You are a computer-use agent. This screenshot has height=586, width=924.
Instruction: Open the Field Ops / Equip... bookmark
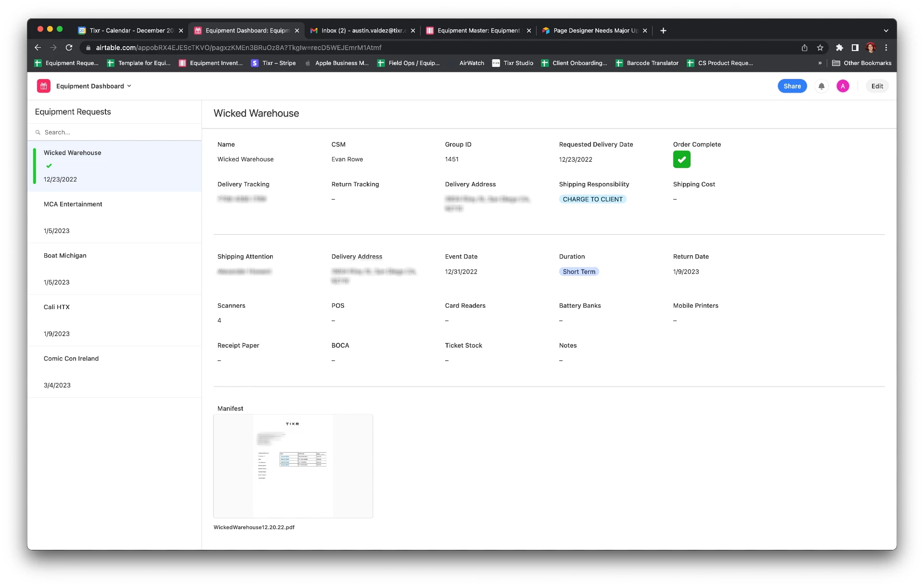[x=409, y=63]
